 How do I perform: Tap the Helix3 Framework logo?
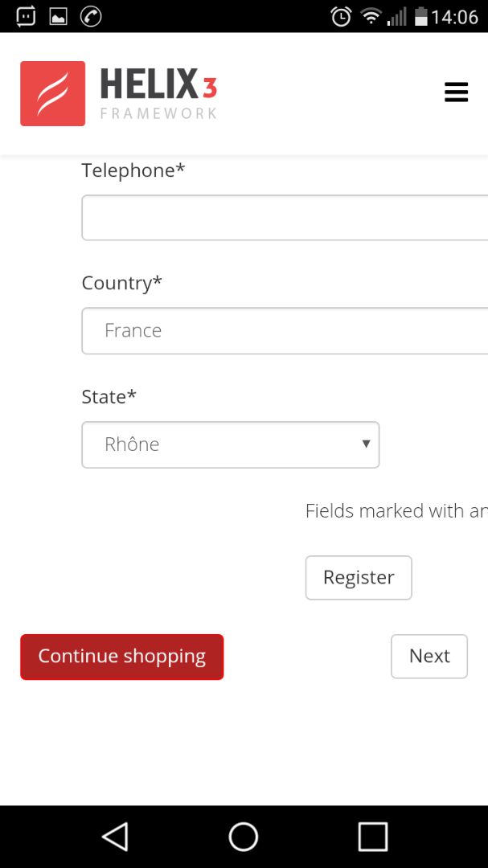click(119, 93)
